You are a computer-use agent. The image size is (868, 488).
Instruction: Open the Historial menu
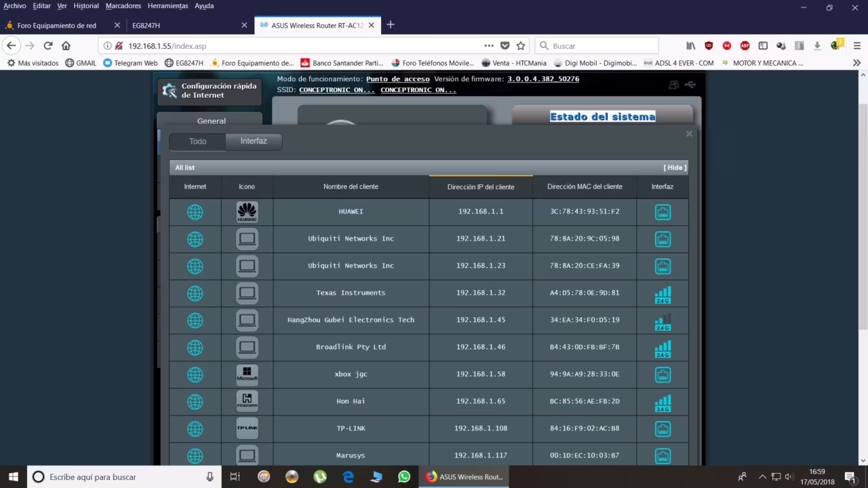coord(86,6)
